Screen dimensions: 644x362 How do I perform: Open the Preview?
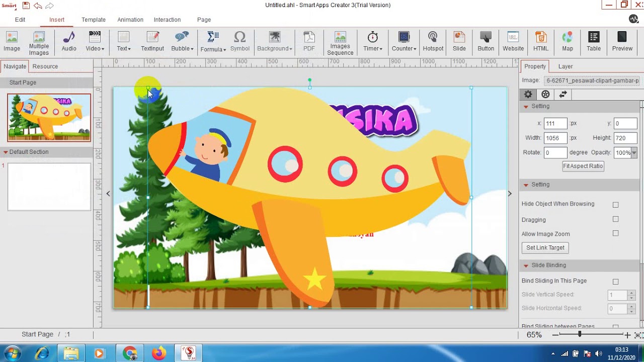coord(622,41)
